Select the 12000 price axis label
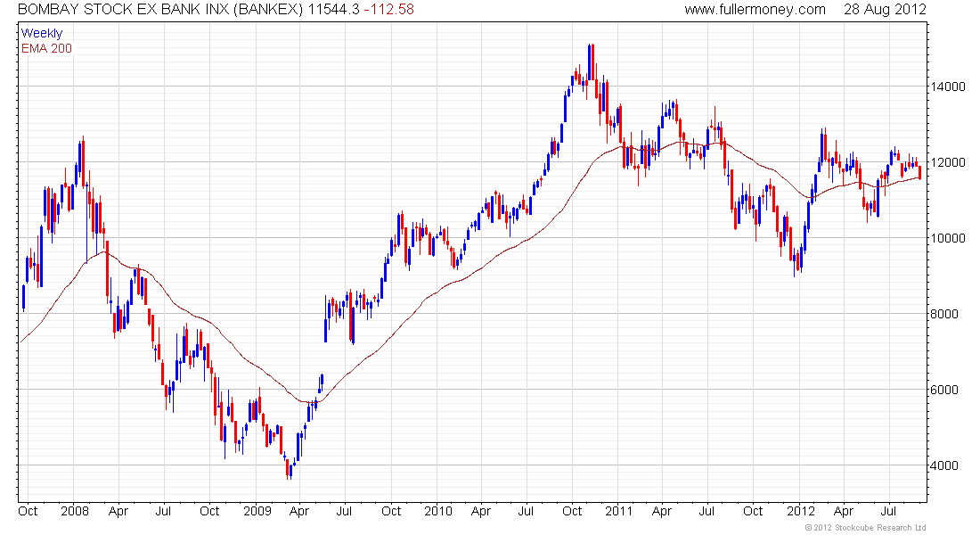 pos(948,162)
